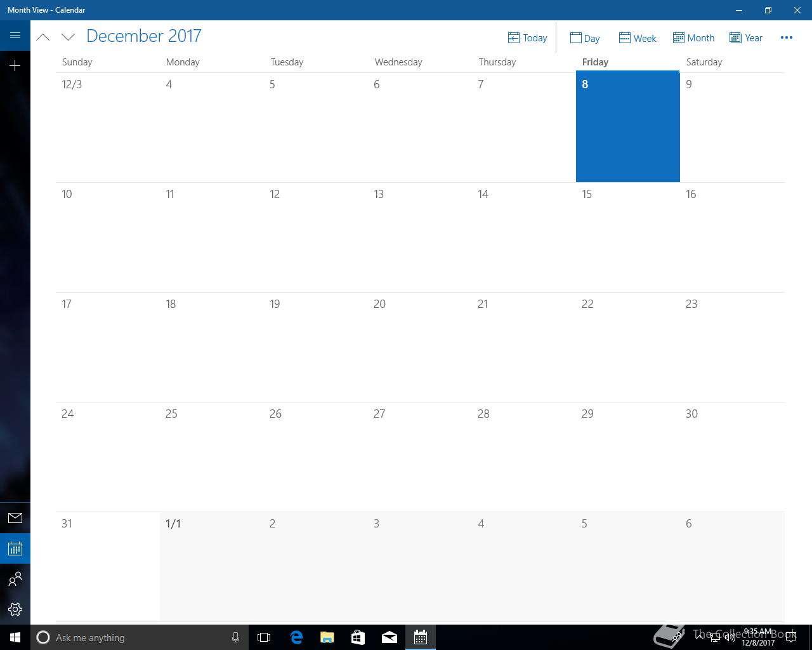Viewport: 812px width, 650px height.
Task: Jump to Today in the calendar
Action: pos(527,38)
